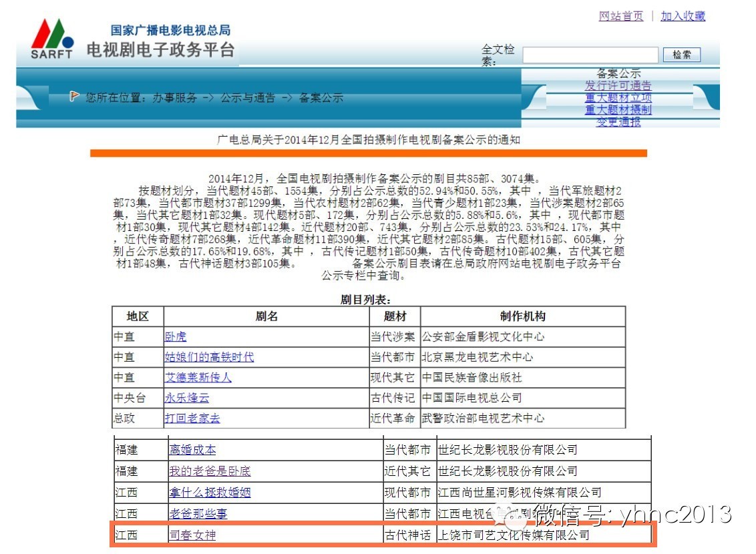Click the SARFT logo icon
The width and height of the screenshot is (756, 554).
tap(52, 39)
